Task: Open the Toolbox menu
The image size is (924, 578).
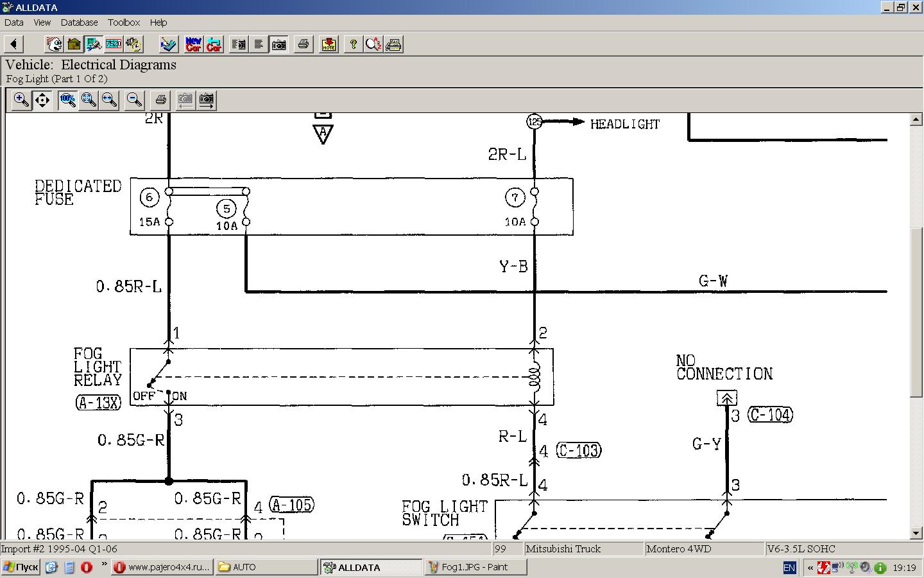Action: (x=124, y=22)
